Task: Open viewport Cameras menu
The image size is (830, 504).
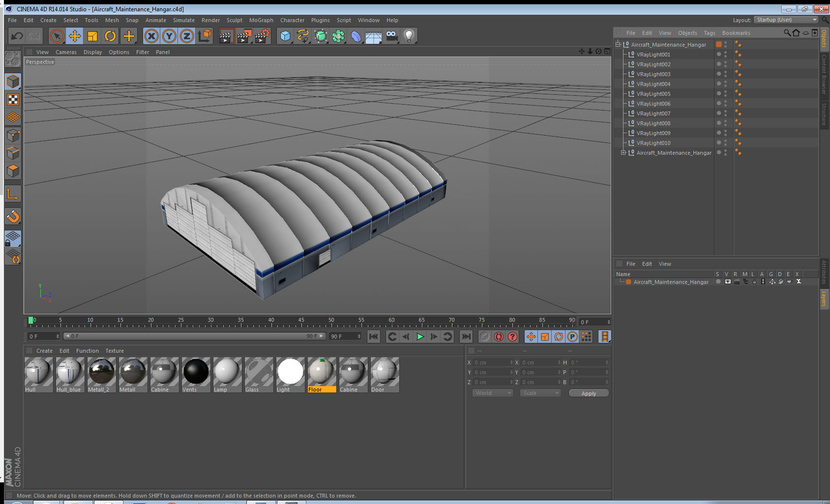Action: click(x=66, y=52)
